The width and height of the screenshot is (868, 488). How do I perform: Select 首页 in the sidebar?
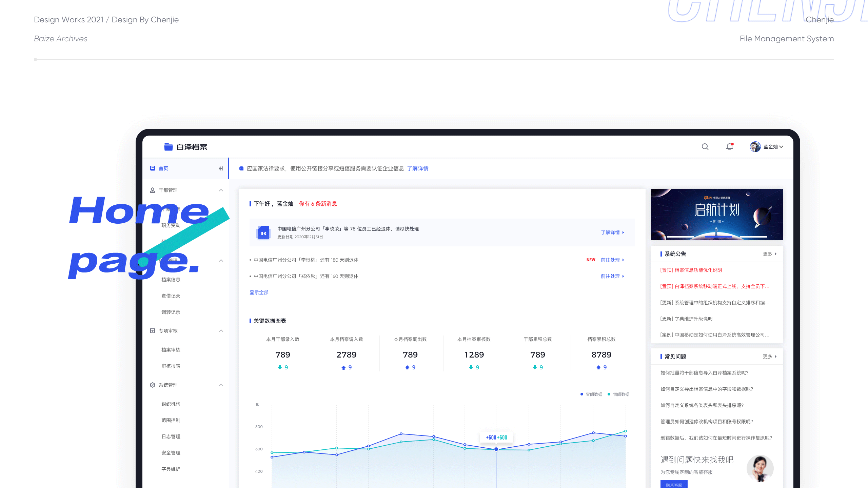163,168
